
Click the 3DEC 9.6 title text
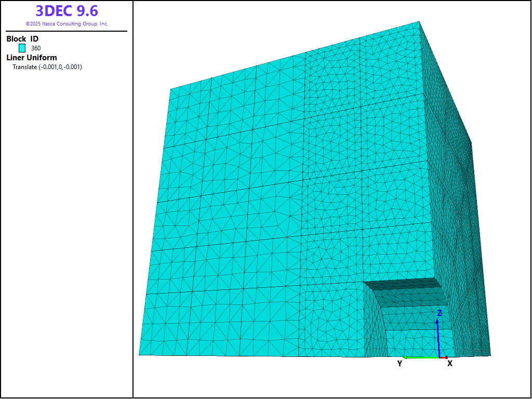coord(66,11)
